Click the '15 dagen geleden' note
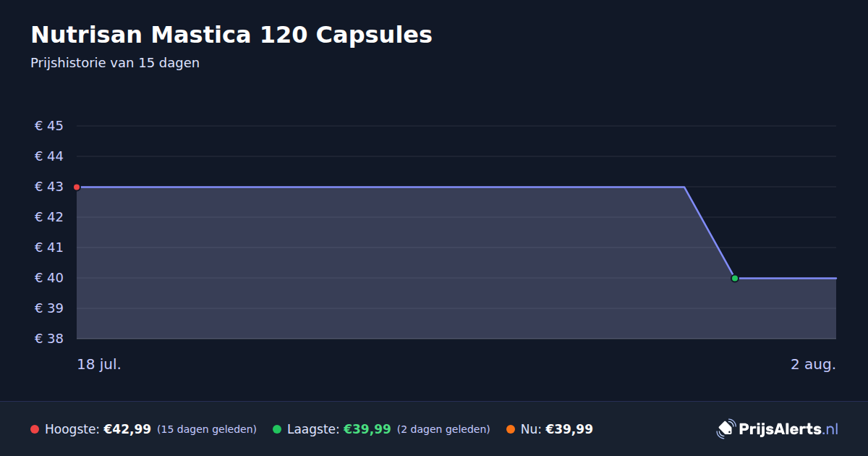 tap(207, 429)
